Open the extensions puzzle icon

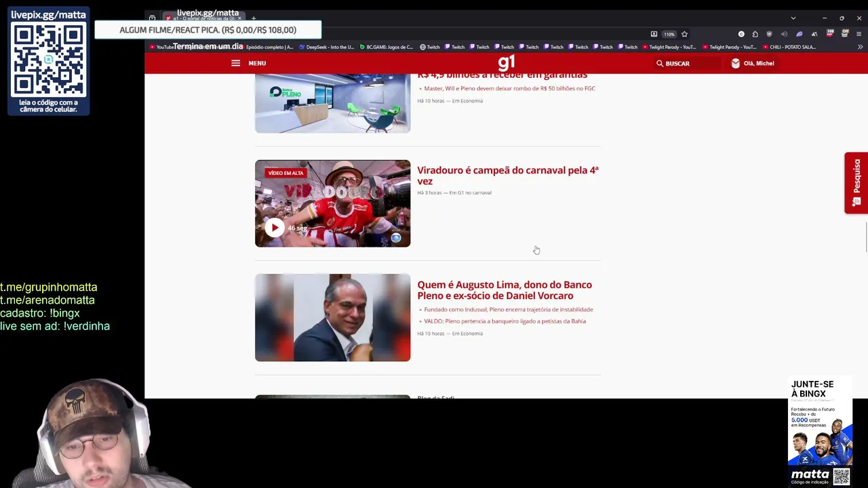coord(755,34)
